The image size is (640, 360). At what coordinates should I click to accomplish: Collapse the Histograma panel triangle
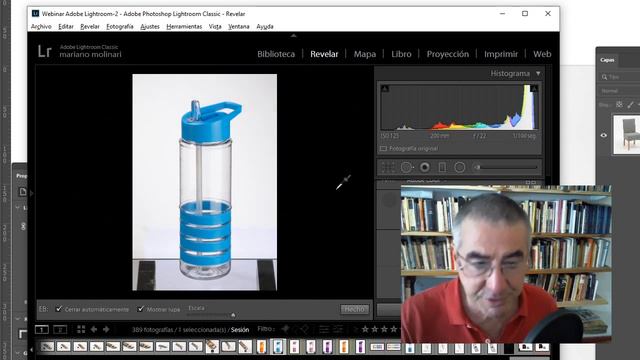[538, 73]
